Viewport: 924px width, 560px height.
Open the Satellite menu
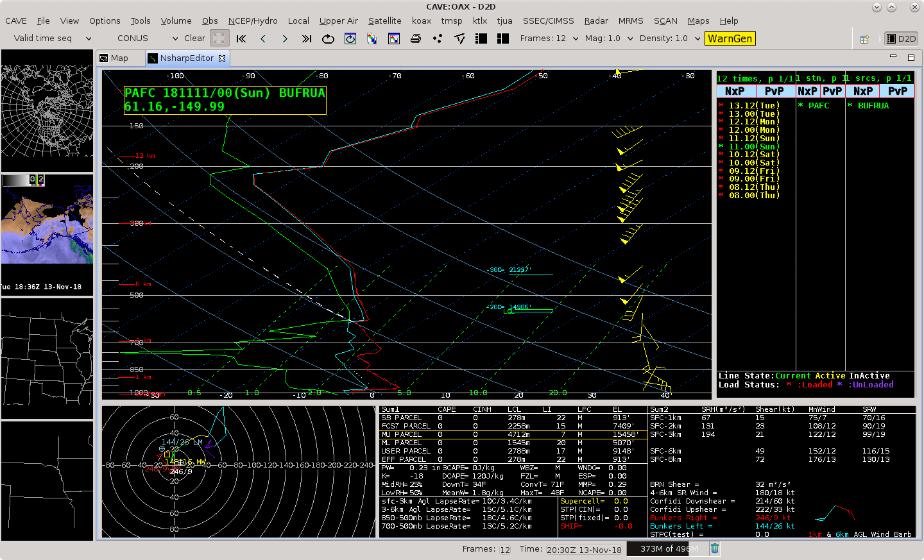tap(384, 21)
